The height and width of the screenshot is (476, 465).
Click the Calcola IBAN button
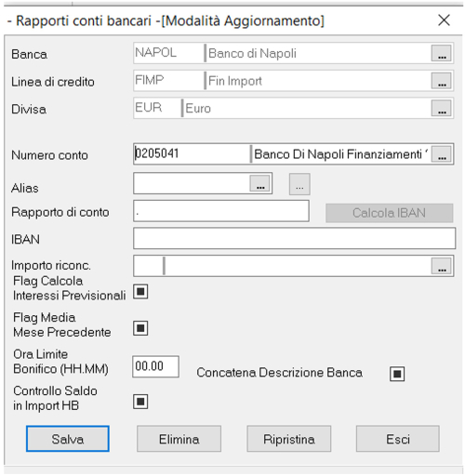tap(390, 213)
